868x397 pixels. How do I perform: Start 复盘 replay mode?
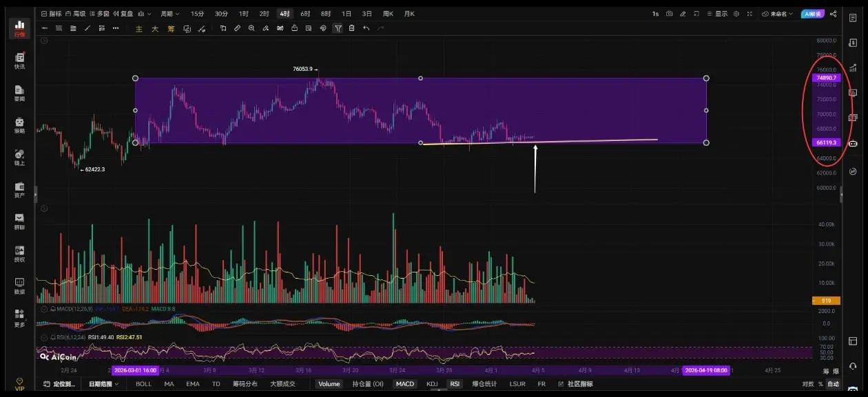[123, 14]
